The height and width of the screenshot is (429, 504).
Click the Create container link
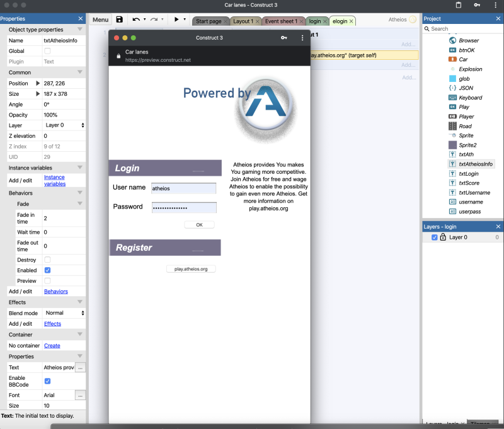click(52, 346)
